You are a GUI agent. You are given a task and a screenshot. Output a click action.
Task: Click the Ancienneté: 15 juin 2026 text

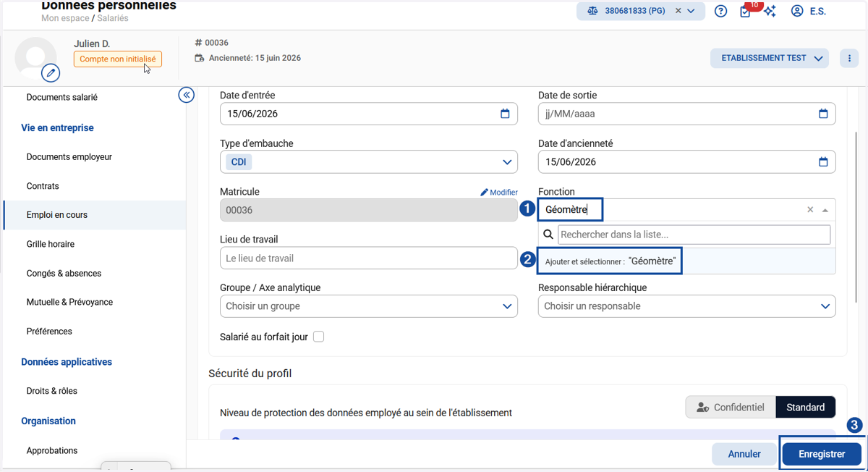click(255, 58)
